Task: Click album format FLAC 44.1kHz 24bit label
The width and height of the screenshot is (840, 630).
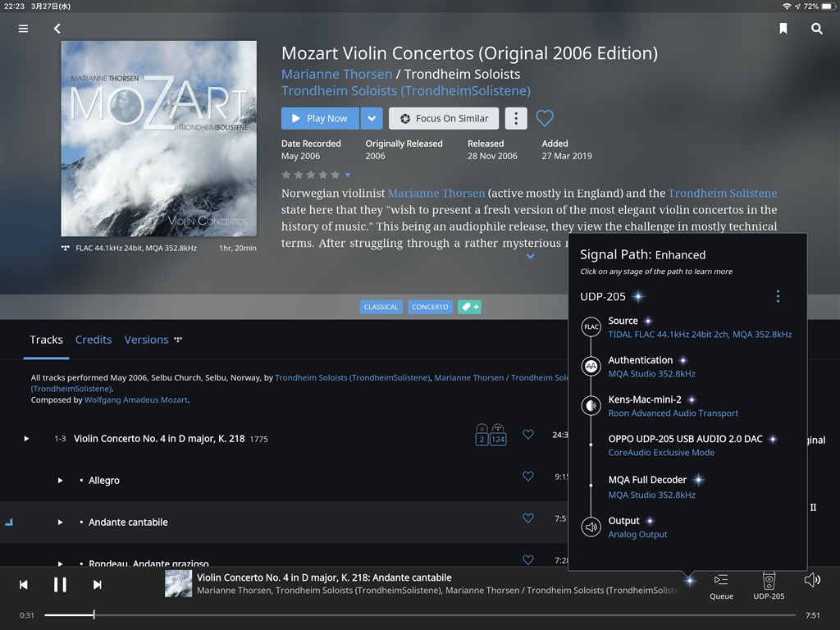Action: tap(136, 248)
